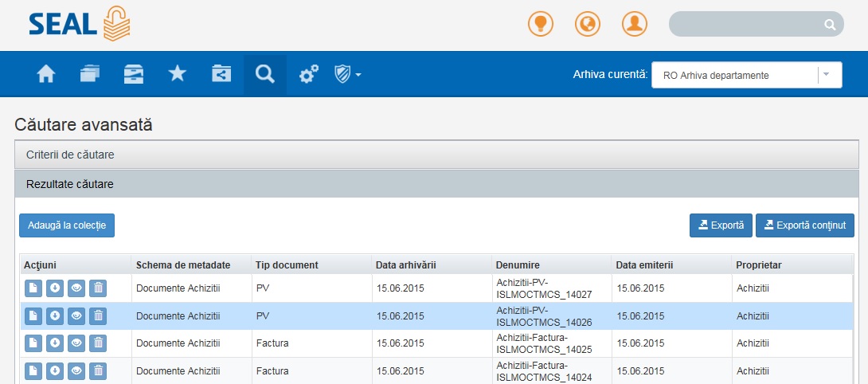This screenshot has height=384, width=868.
Task: Sort by Data emiterii column header
Action: coord(672,264)
